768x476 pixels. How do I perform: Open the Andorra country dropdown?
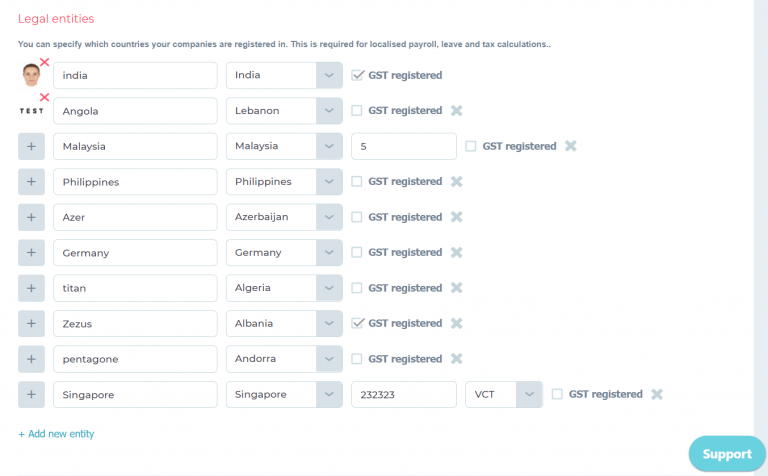point(284,359)
